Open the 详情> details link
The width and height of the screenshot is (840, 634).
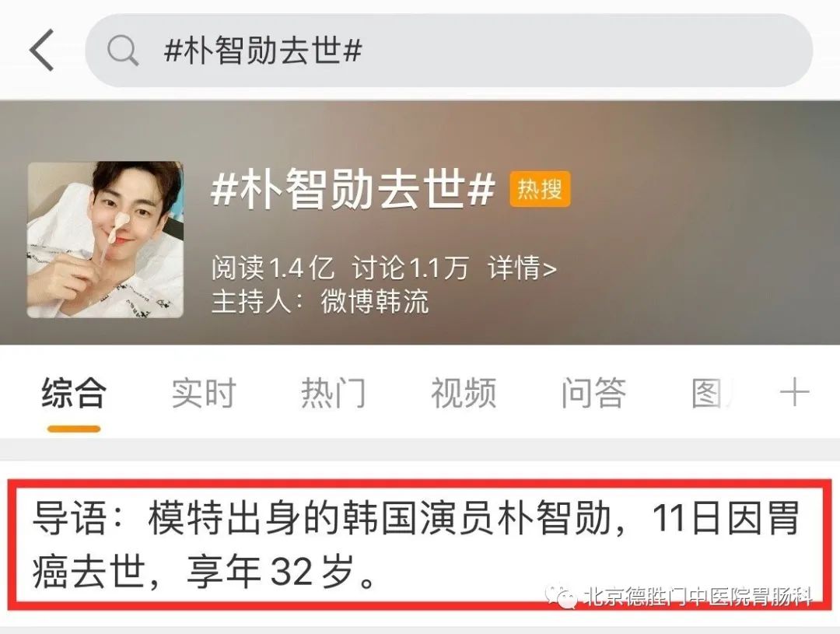(523, 267)
